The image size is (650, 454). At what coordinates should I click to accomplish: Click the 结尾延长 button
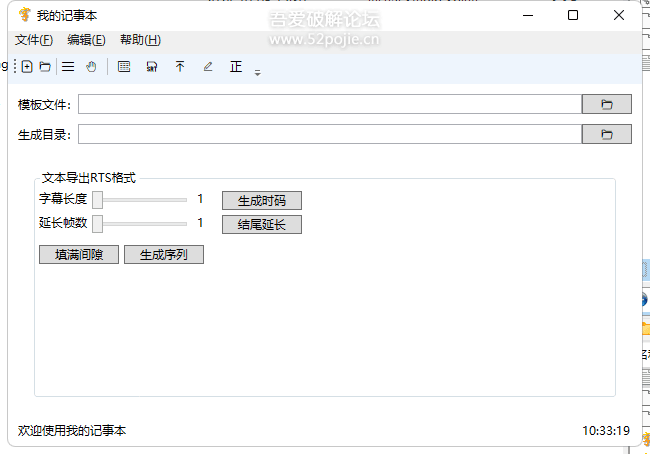[262, 225]
